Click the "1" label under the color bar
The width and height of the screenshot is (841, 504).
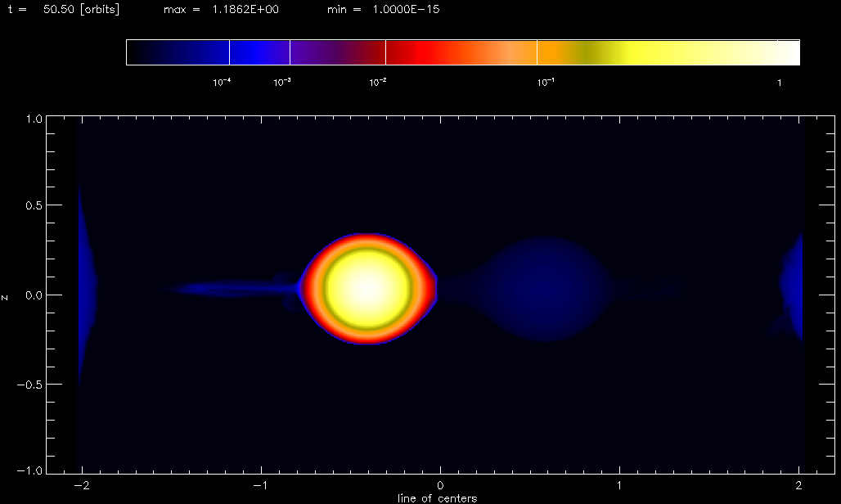(x=780, y=83)
